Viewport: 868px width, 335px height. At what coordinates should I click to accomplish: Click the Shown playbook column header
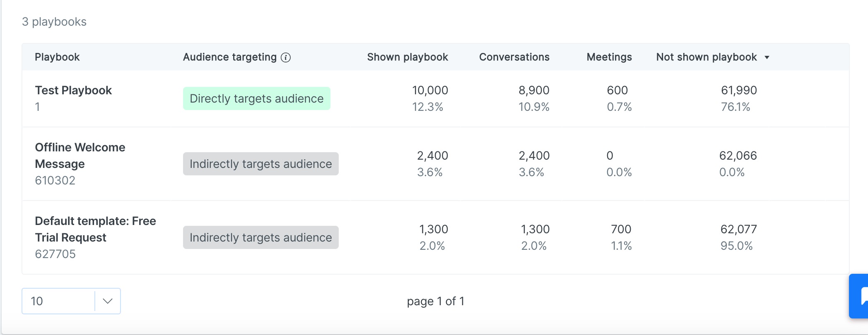(407, 57)
